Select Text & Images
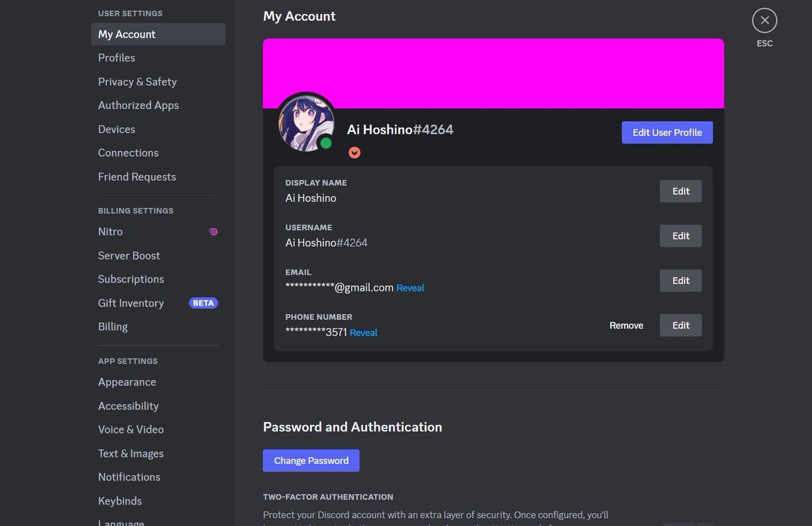Image resolution: width=812 pixels, height=526 pixels. 158,454
